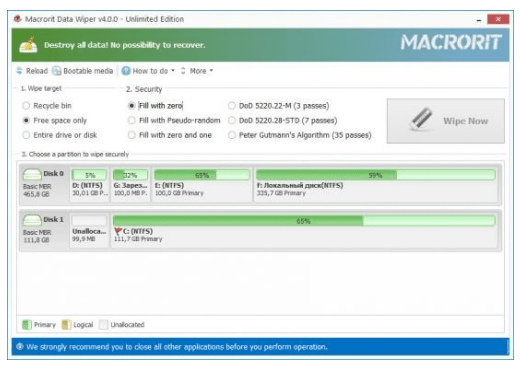Open Bootable media from toolbar

pyautogui.click(x=83, y=71)
